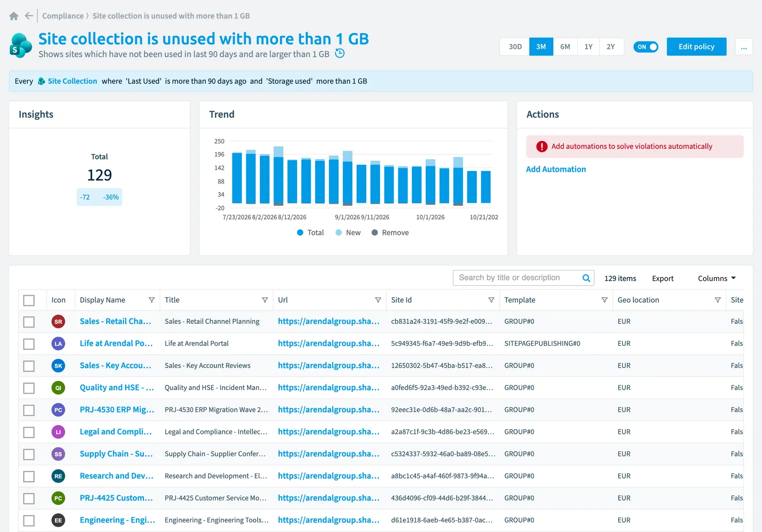Viewport: 762px width, 532px height.
Task: Tick the select-all header checkbox
Action: tap(29, 300)
